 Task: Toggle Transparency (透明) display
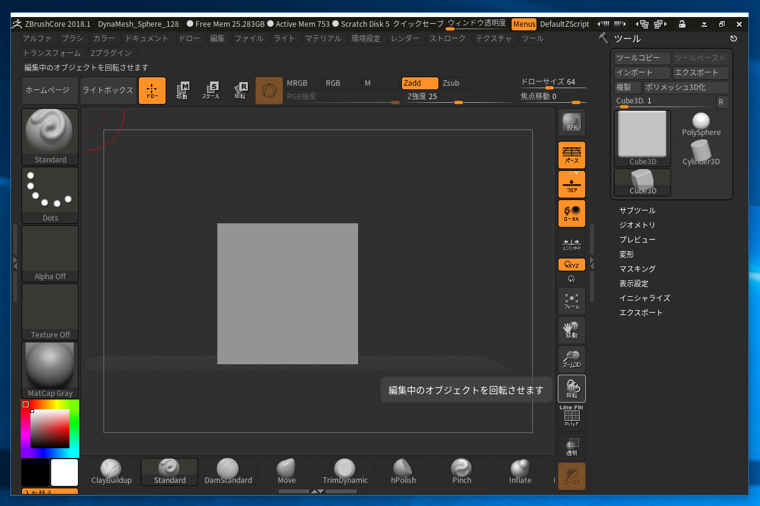click(x=572, y=446)
